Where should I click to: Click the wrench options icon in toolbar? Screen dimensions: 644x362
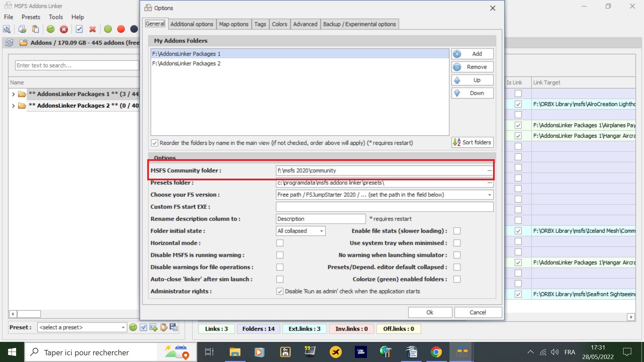[7, 29]
